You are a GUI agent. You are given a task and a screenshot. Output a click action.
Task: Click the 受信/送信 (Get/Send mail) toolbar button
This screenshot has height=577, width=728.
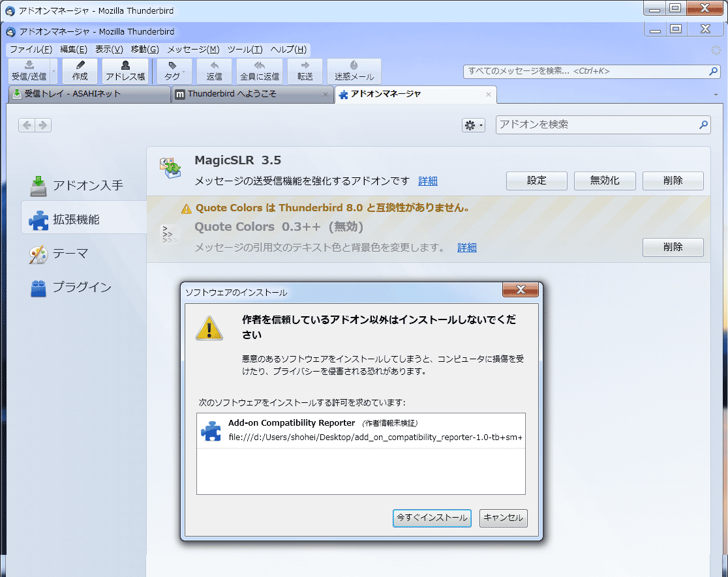pyautogui.click(x=29, y=70)
